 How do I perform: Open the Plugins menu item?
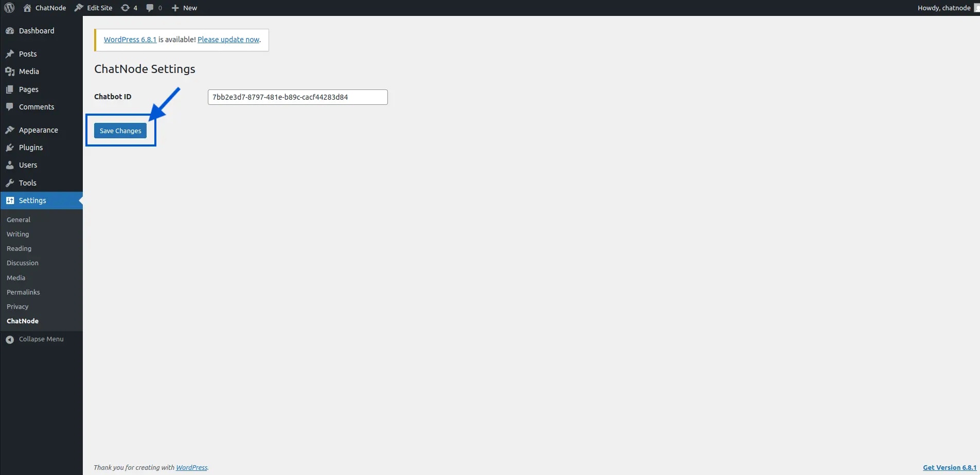[41, 148]
